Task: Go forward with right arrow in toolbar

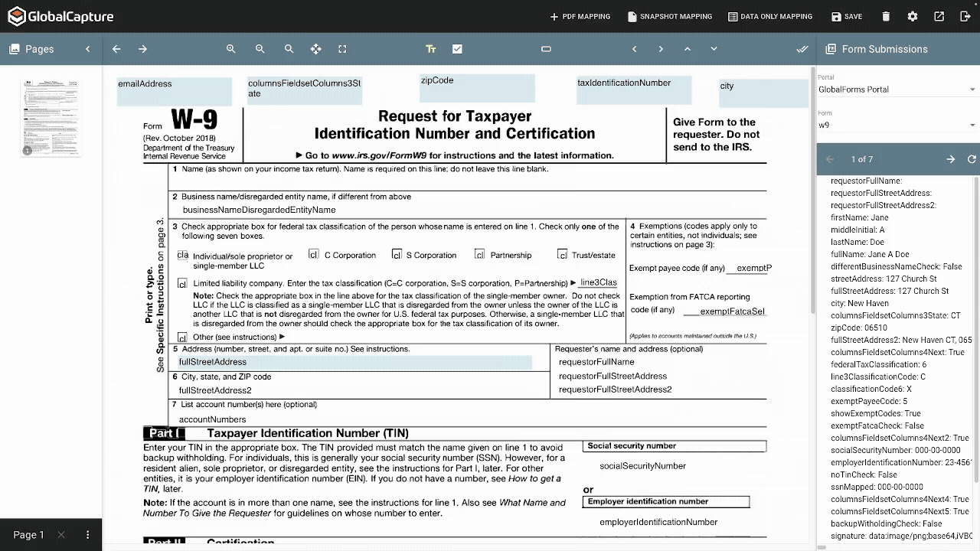Action: [142, 49]
